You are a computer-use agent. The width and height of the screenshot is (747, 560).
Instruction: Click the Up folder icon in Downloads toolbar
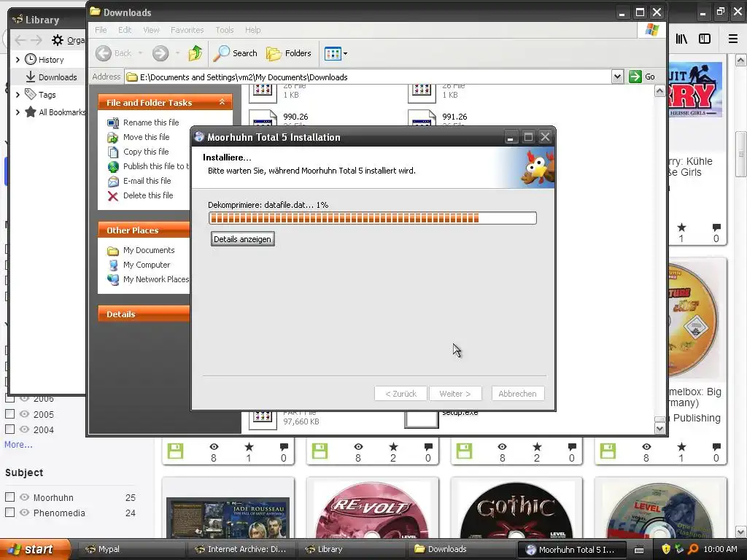(196, 53)
